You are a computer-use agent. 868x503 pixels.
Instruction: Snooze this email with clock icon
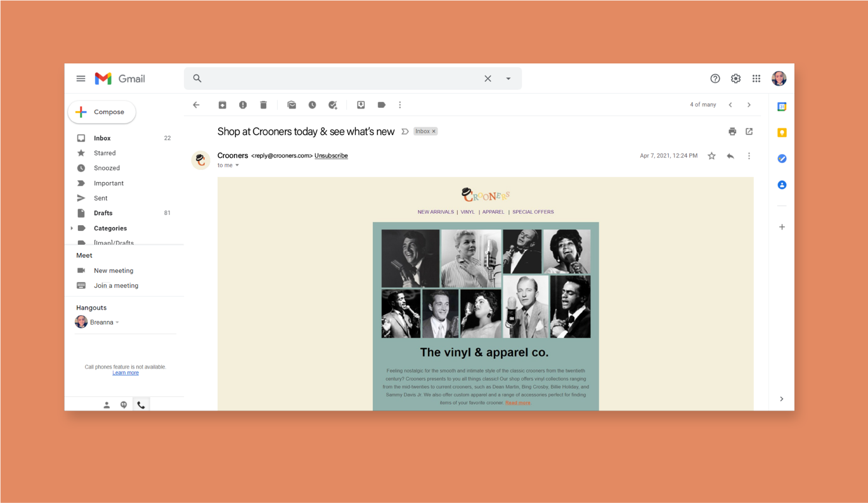pyautogui.click(x=313, y=105)
